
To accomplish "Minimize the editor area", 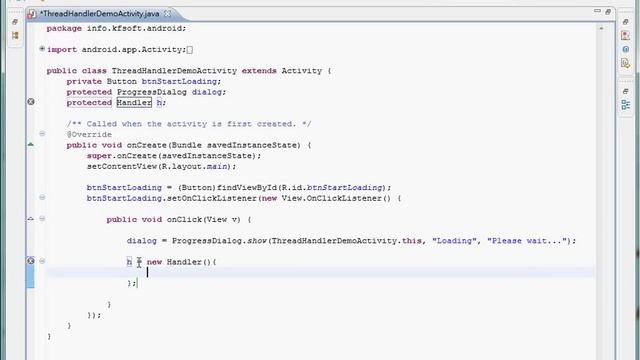I will point(597,11).
